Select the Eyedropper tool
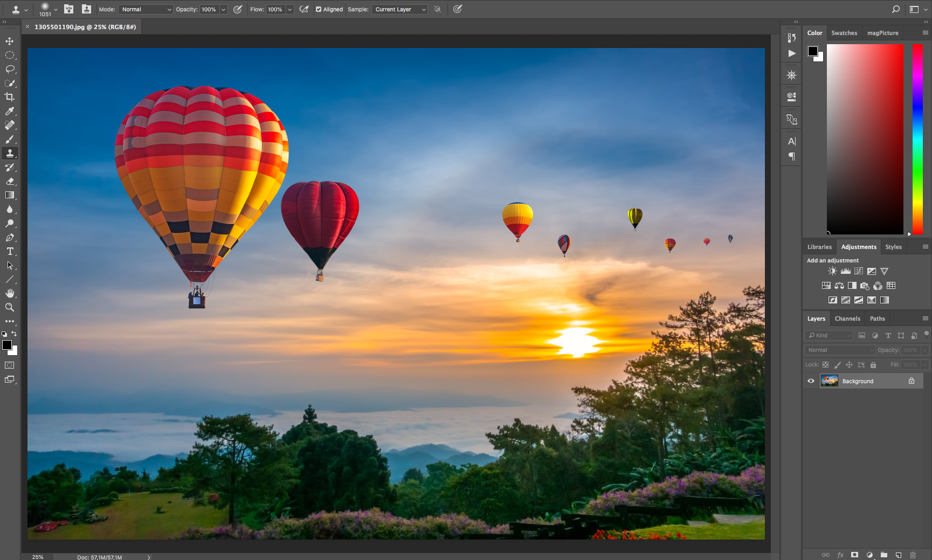The height and width of the screenshot is (560, 932). (10, 111)
